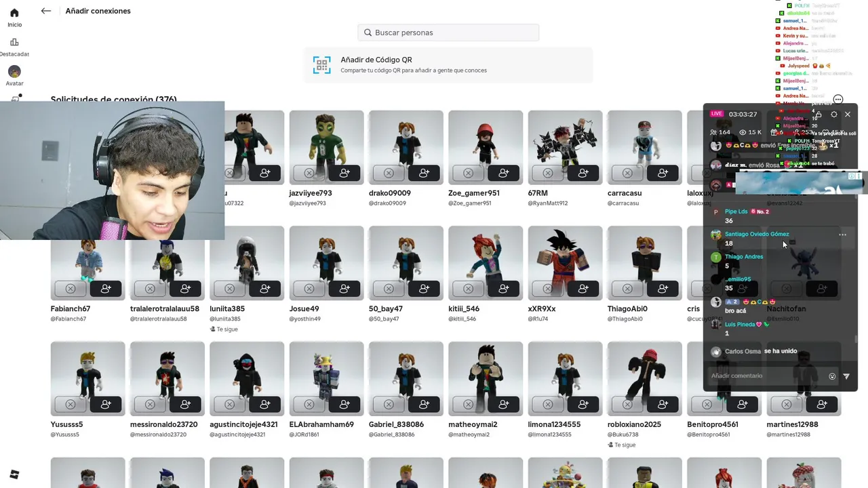
Task: Focus the Buscar personas search field
Action: click(448, 33)
